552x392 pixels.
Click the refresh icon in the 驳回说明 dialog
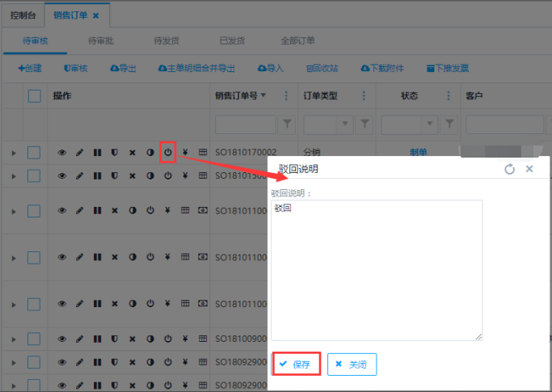[509, 169]
